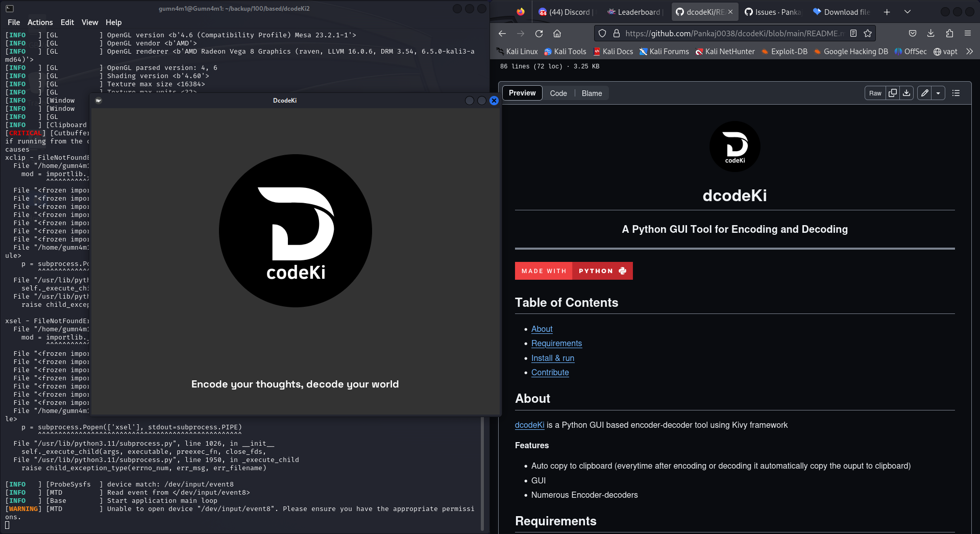Show more bookmarks toolbar overflow

point(970,52)
